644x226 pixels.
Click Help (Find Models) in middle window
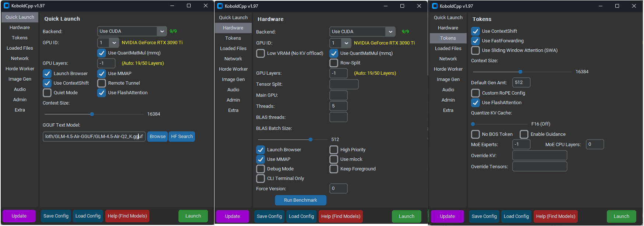pos(341,216)
